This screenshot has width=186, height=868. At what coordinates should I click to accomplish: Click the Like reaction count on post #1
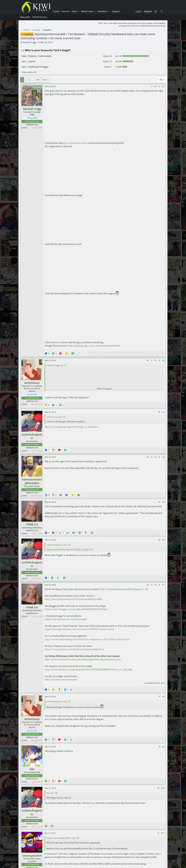[54, 353]
